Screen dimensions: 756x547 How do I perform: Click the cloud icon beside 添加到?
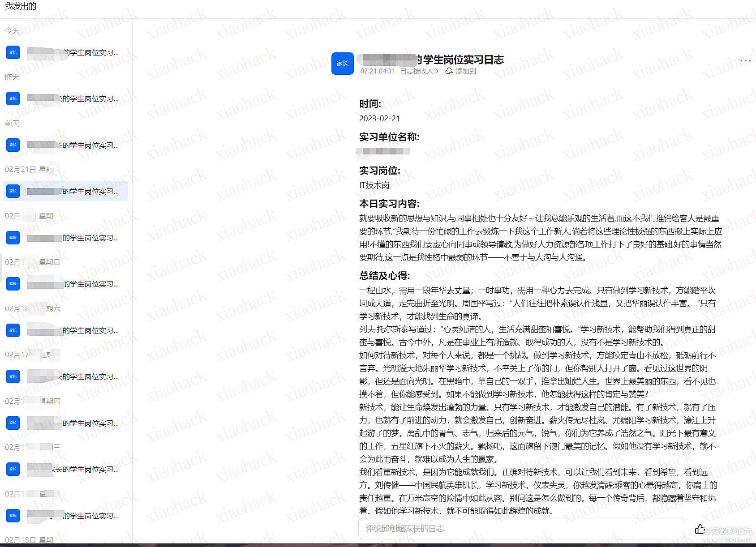pyautogui.click(x=448, y=71)
